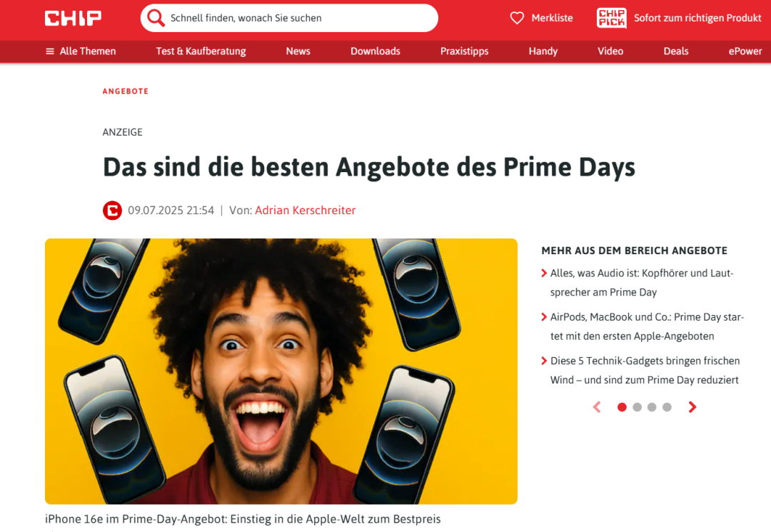This screenshot has width=771, height=532.
Task: Open author link Adrian Kerschreiter
Action: coord(305,211)
